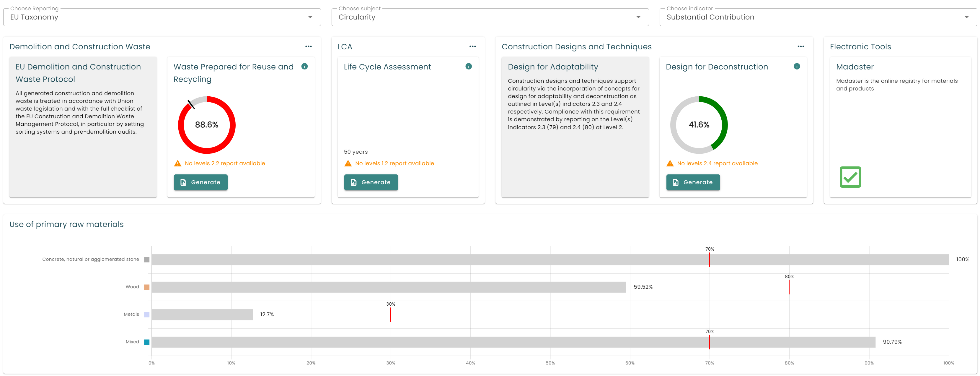Click 'No levels 2.4 report available' text
This screenshot has width=980, height=376.
(x=717, y=163)
